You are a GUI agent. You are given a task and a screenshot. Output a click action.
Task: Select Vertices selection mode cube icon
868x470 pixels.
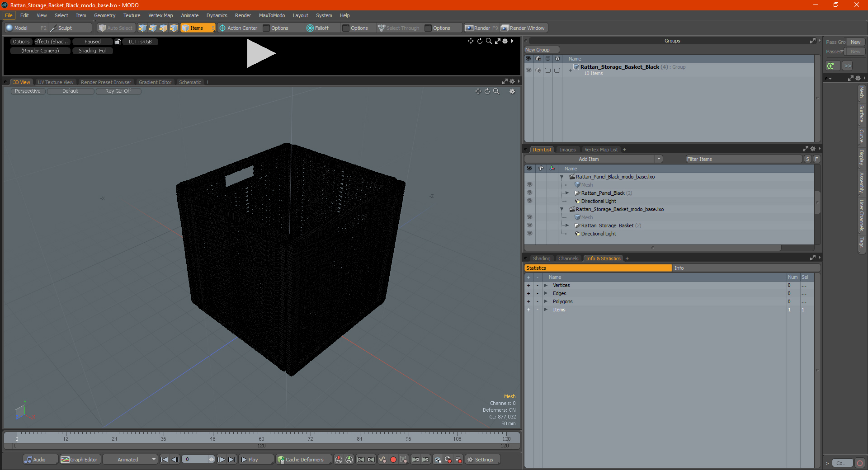(142, 28)
